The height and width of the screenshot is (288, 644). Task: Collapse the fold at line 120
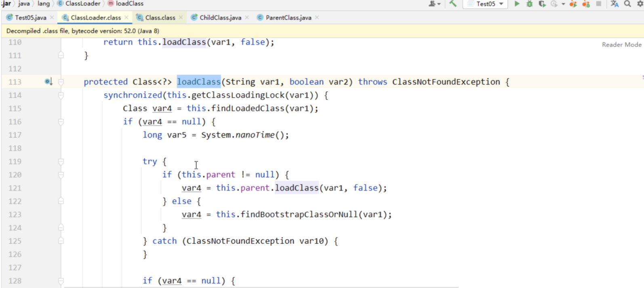point(61,175)
